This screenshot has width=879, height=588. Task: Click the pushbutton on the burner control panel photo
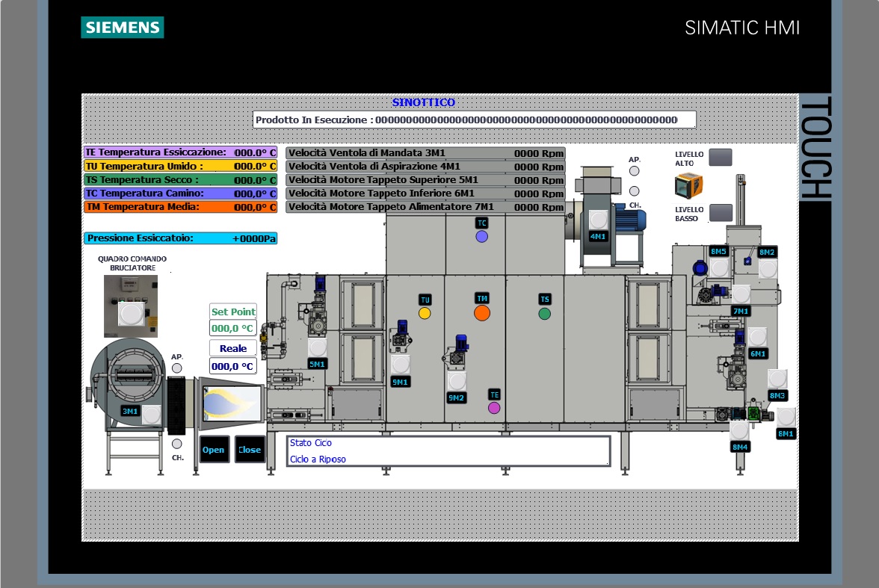click(131, 313)
